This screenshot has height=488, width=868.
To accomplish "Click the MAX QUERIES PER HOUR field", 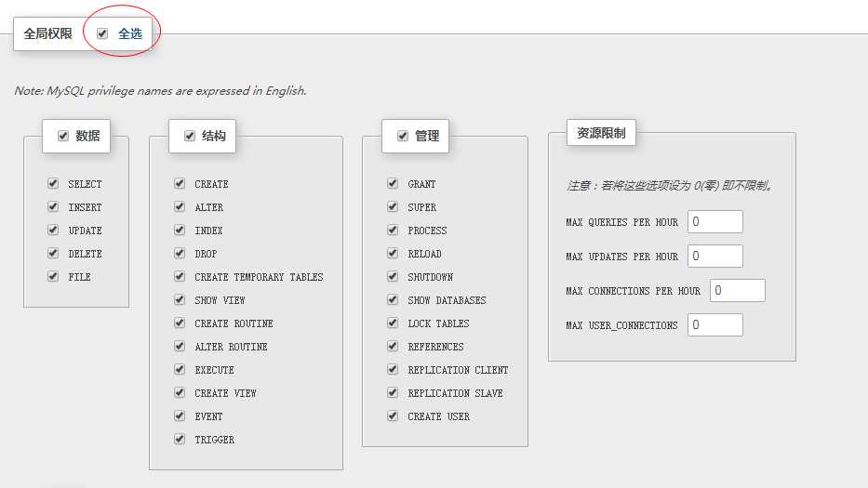I will (714, 222).
